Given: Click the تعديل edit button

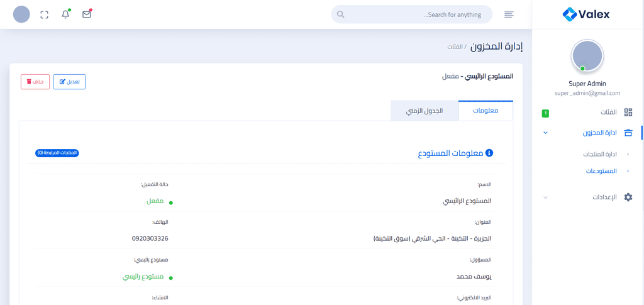Looking at the screenshot, I should [x=69, y=82].
